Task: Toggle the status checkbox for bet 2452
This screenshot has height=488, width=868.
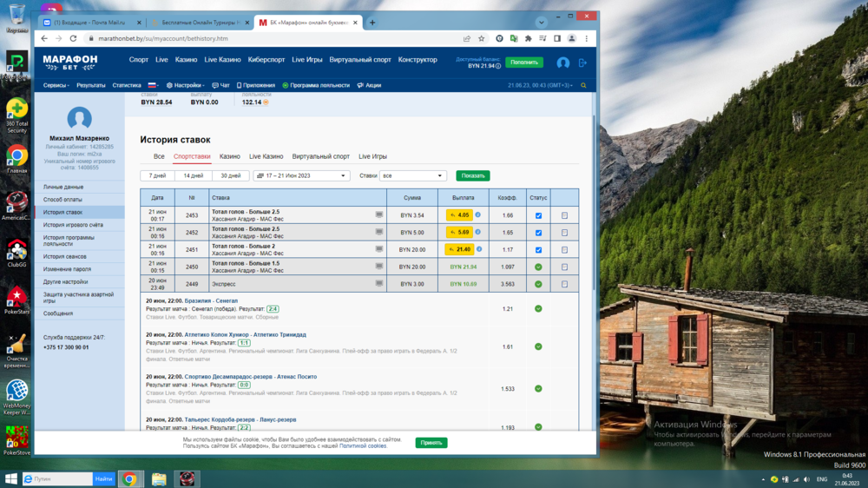Action: (538, 233)
